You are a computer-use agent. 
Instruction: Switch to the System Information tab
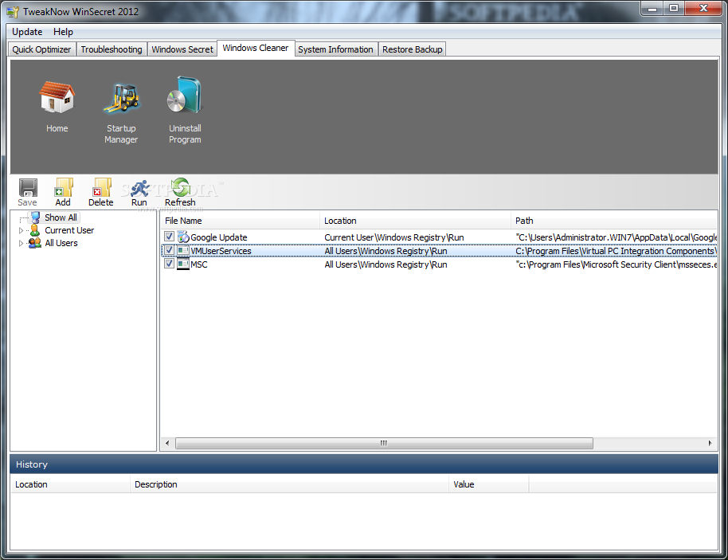[335, 49]
